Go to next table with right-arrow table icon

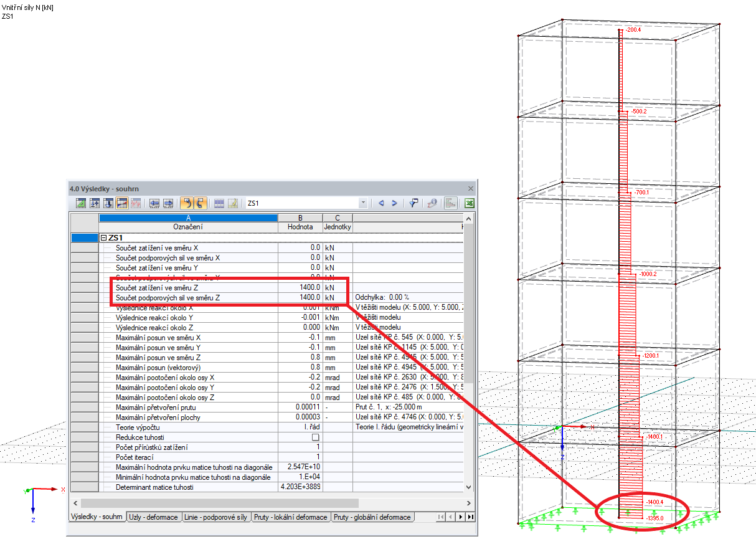click(168, 203)
